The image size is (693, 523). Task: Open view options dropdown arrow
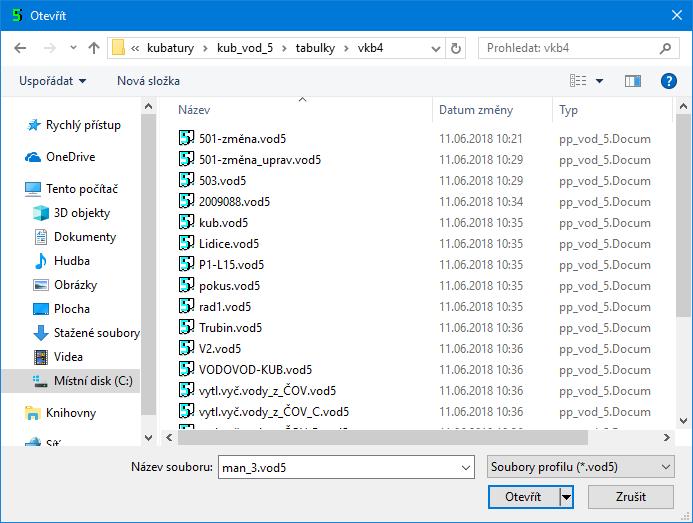(599, 81)
